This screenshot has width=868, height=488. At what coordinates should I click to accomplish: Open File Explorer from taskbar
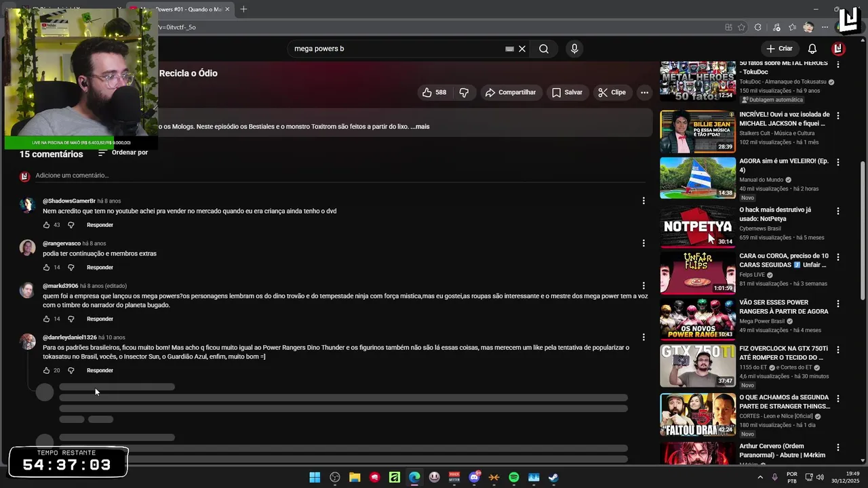click(355, 477)
